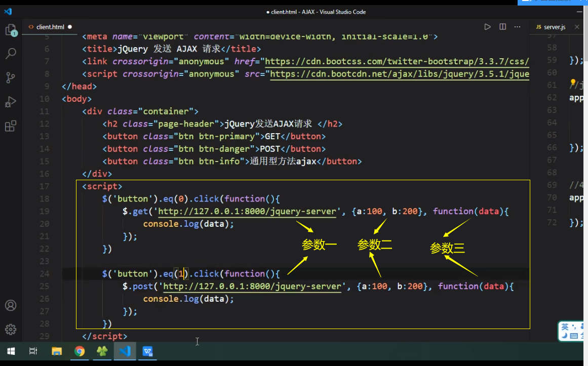The image size is (588, 366).
Task: Click the window title client.html - AJAX
Action: tap(318, 12)
